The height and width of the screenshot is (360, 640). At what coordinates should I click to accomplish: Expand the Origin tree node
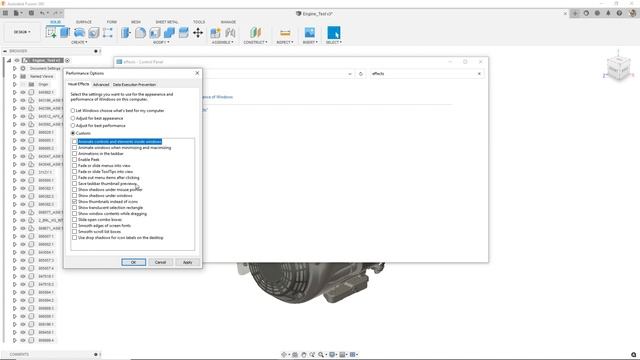(x=15, y=84)
